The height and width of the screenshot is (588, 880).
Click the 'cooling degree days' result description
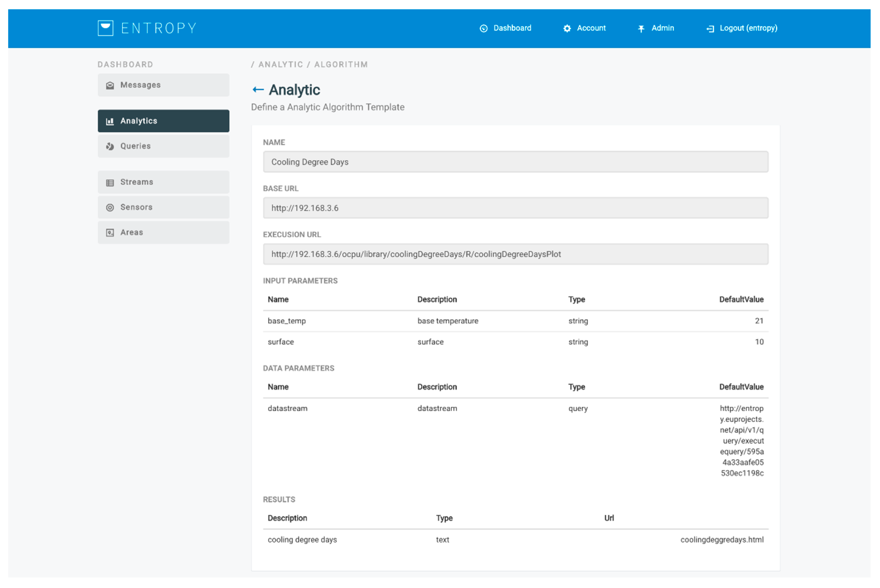(302, 540)
